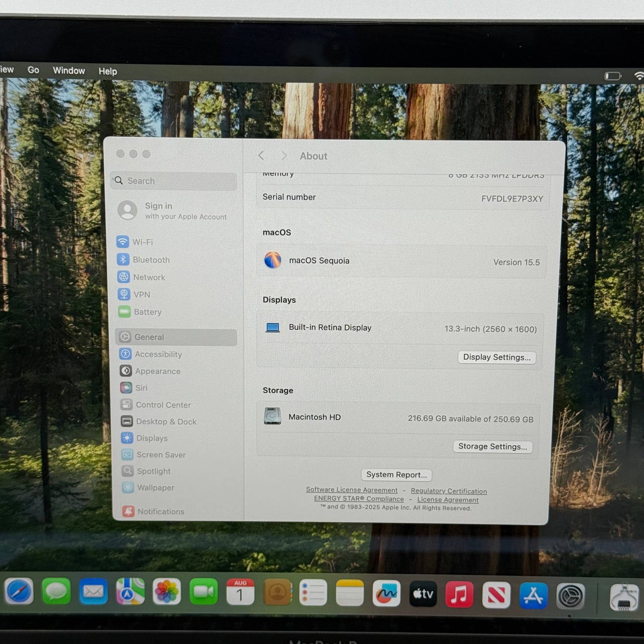Open the Apple TV app in the Dock
This screenshot has height=644, width=644.
423,594
